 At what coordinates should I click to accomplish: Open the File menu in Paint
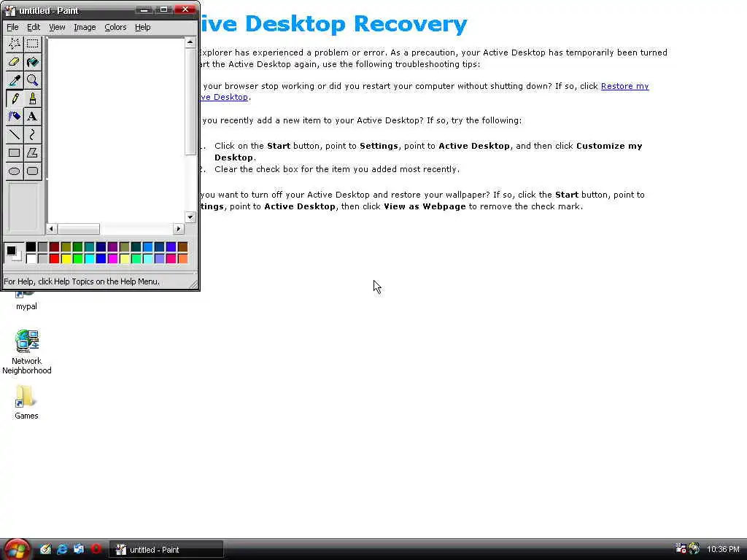pos(12,27)
